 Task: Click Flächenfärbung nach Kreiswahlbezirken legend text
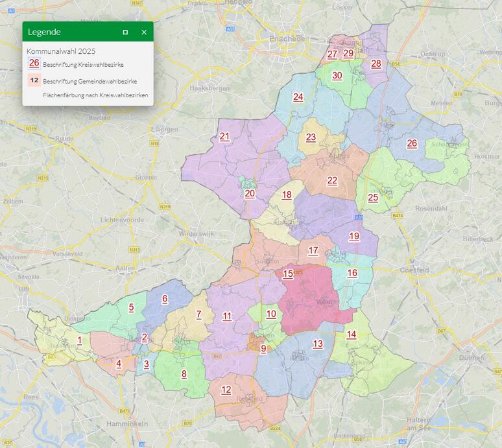95,95
